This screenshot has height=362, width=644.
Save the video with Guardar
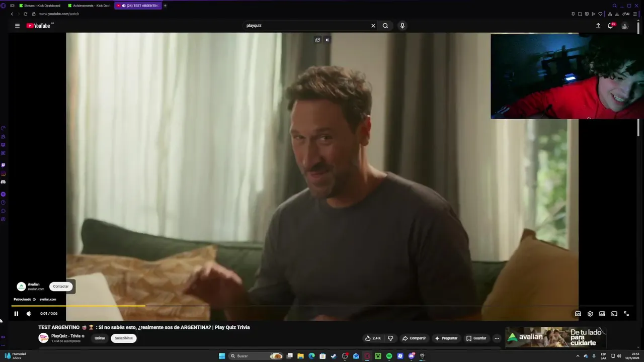click(x=476, y=338)
